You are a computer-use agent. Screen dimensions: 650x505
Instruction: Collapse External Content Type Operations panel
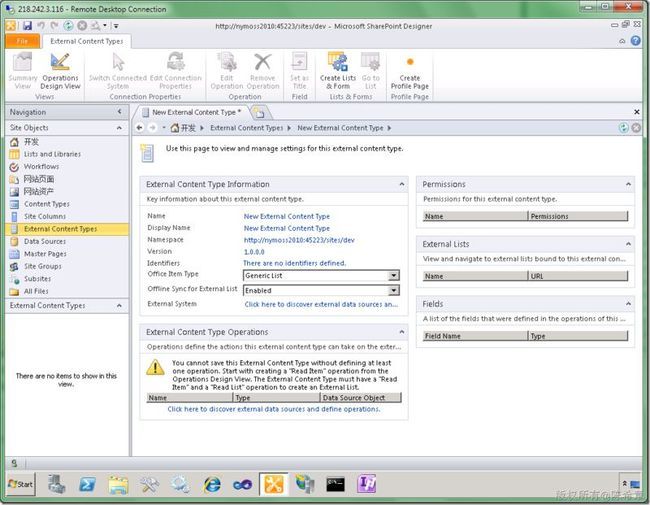click(401, 332)
